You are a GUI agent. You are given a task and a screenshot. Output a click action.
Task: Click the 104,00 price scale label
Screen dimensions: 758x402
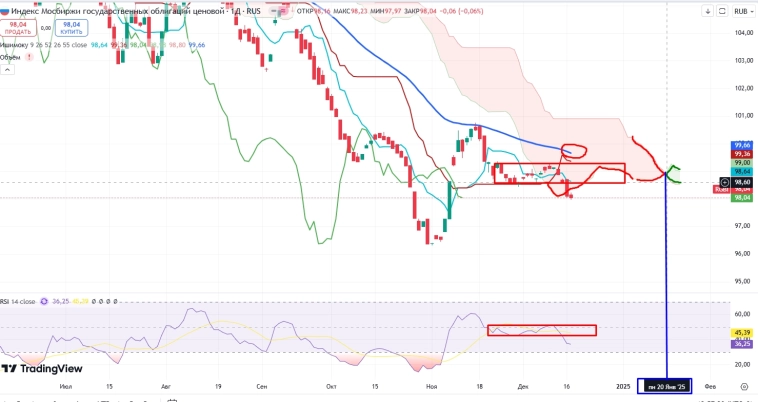pyautogui.click(x=743, y=33)
